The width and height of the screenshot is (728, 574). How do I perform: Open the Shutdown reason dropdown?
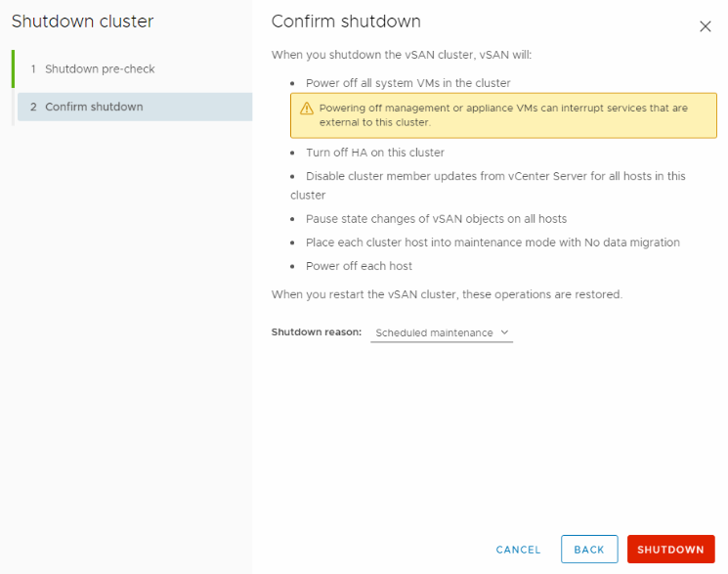click(x=442, y=333)
